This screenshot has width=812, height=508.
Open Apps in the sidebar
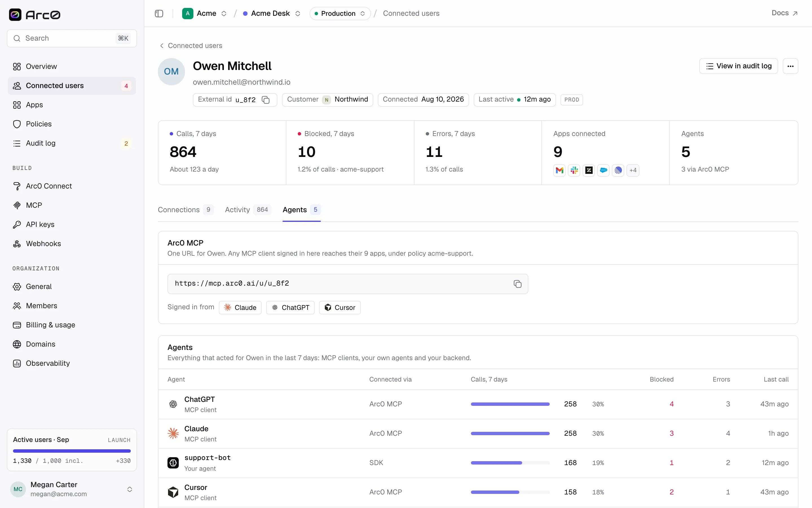coord(72,105)
